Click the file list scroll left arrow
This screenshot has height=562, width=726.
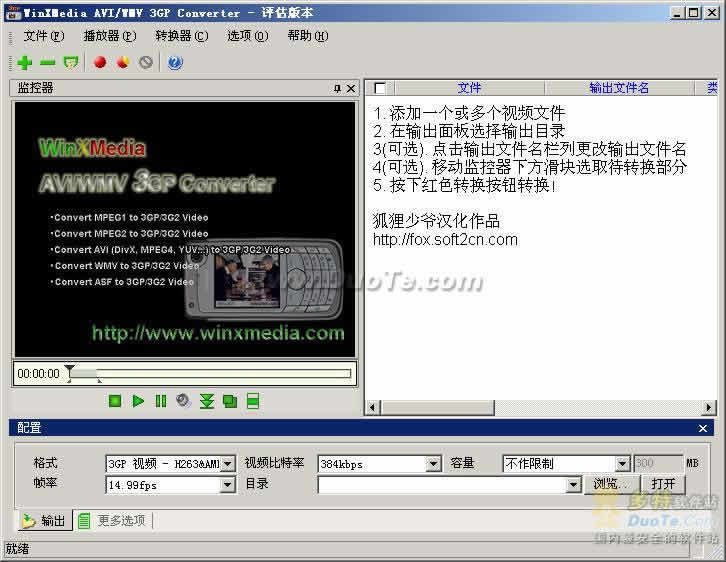click(x=372, y=407)
